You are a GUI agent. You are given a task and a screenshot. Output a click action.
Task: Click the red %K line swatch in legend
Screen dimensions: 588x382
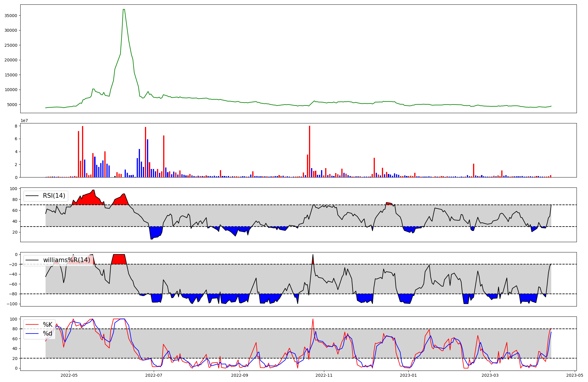[x=32, y=325]
